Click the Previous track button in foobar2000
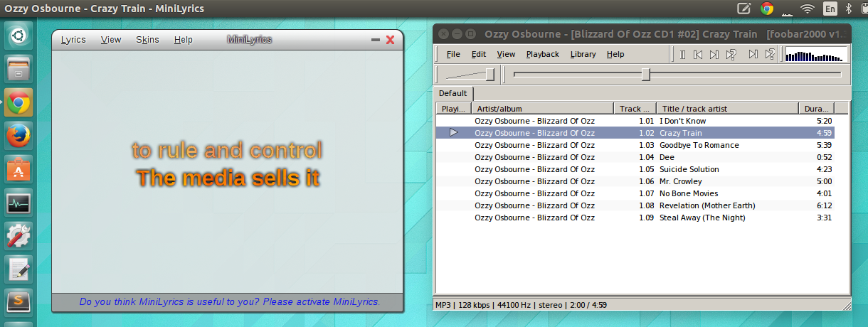 click(x=698, y=54)
